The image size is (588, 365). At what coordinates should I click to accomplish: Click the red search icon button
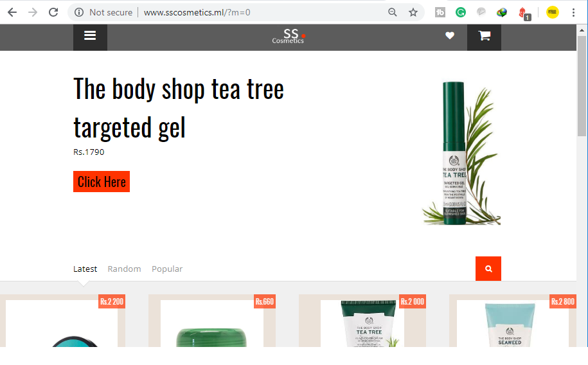pyautogui.click(x=488, y=269)
